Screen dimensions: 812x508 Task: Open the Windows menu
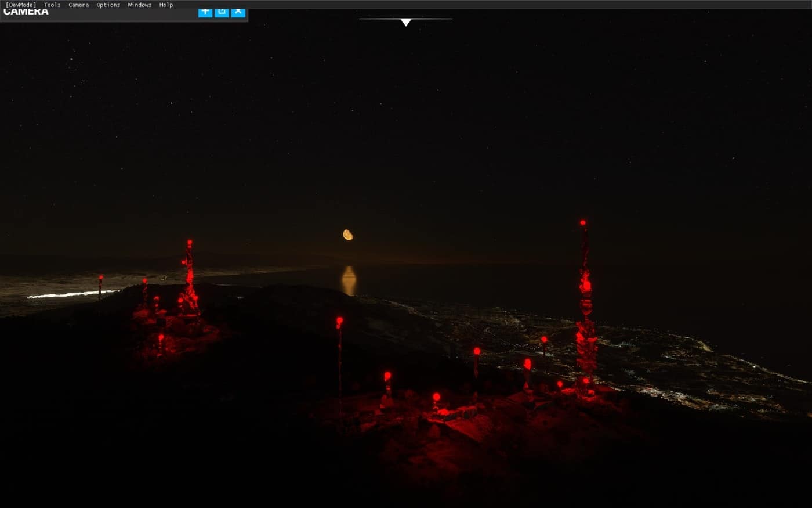coord(139,5)
